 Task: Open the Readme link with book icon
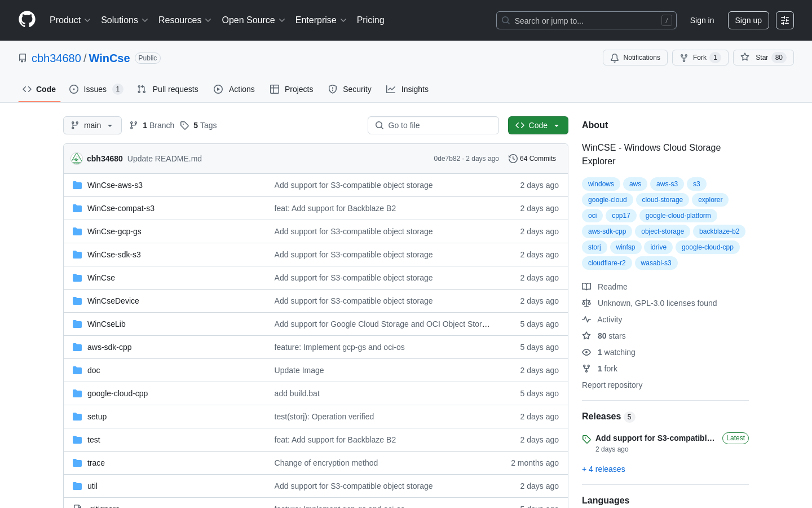click(604, 287)
